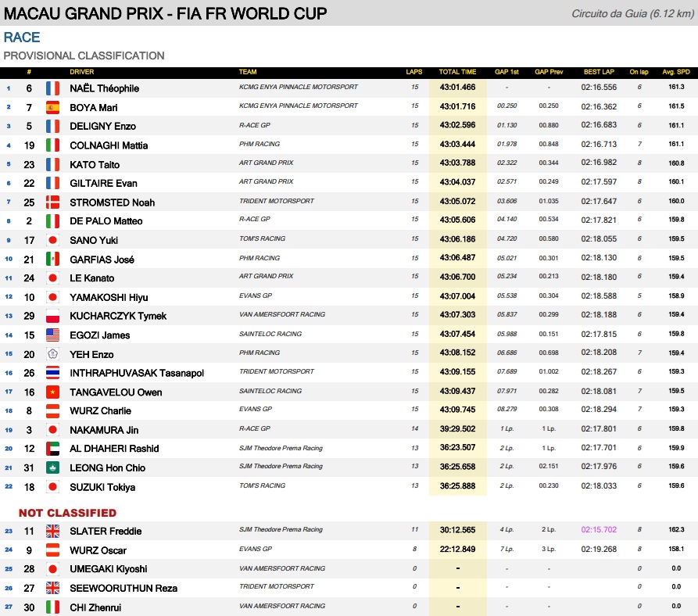Viewport: 698px width, 616px height.
Task: Click the On lap column header
Action: 639,72
